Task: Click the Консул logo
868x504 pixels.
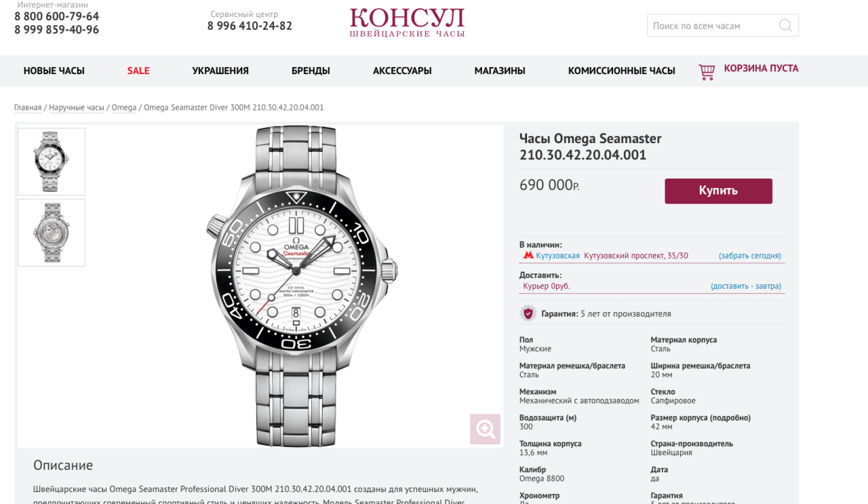Action: tap(407, 23)
